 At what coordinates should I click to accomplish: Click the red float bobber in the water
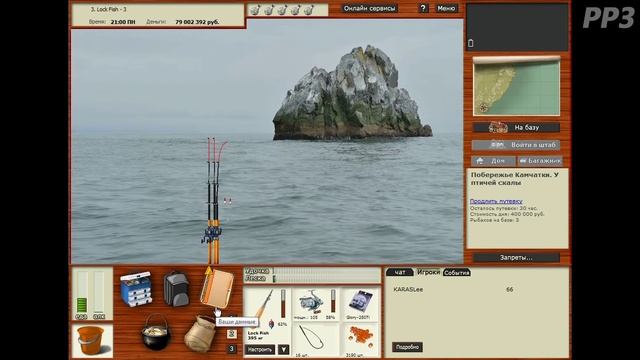[227, 201]
